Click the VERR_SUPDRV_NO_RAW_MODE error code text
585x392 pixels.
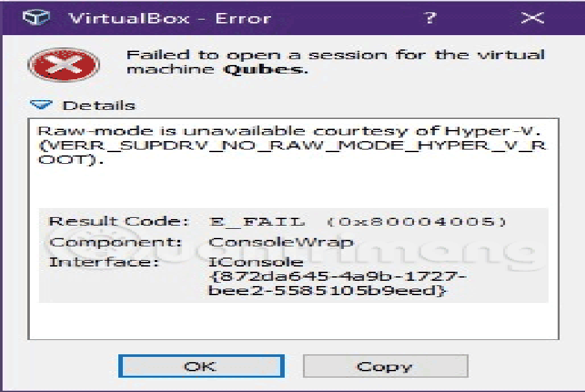point(292,152)
